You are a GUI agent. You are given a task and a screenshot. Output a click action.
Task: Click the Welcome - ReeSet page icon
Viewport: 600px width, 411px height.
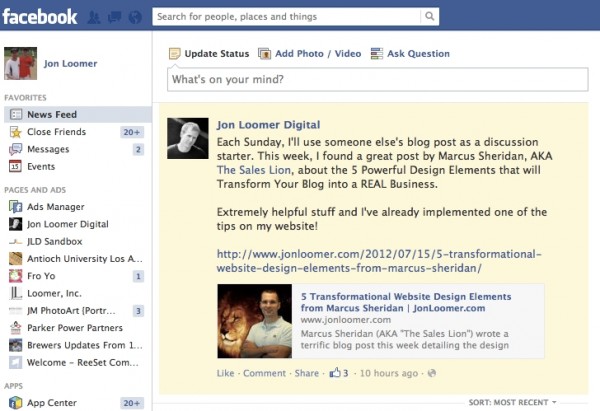click(16, 362)
